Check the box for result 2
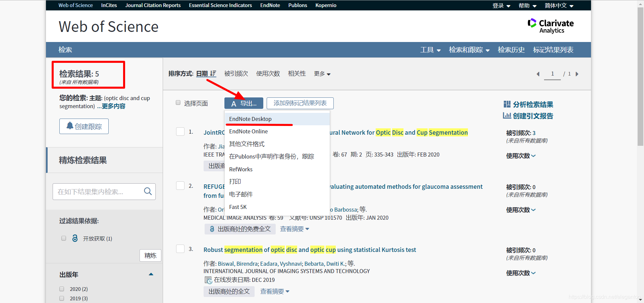 point(180,185)
